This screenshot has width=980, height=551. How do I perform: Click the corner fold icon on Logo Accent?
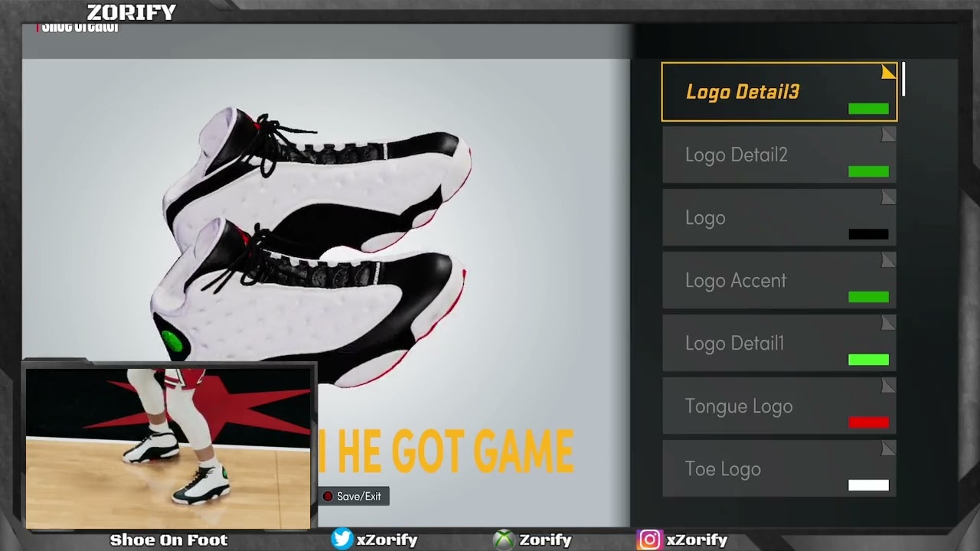pyautogui.click(x=889, y=260)
